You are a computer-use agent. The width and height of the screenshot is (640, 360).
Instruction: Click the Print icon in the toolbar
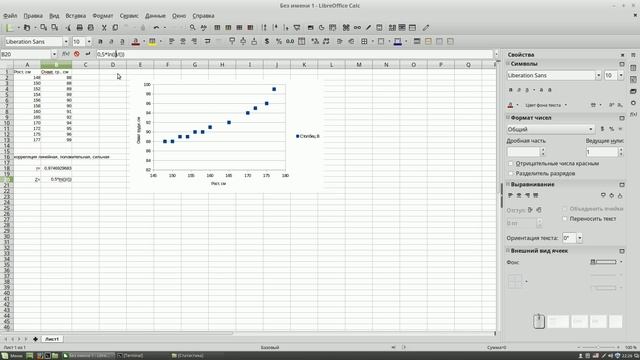coord(80,28)
